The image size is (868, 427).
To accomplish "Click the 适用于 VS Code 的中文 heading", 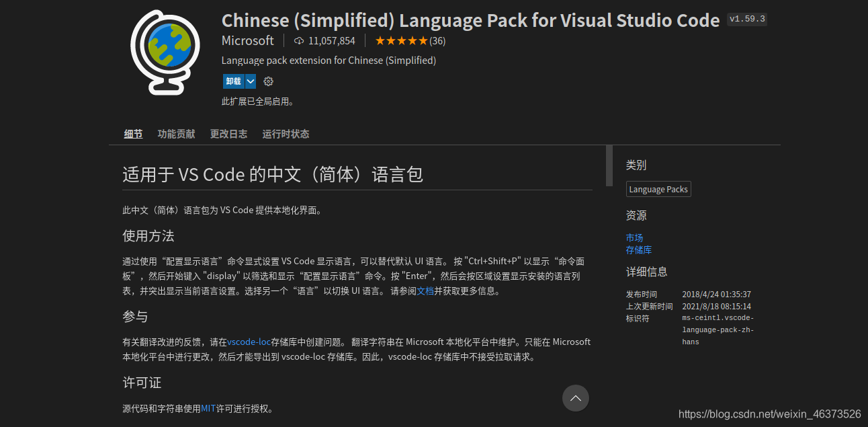I will point(273,175).
